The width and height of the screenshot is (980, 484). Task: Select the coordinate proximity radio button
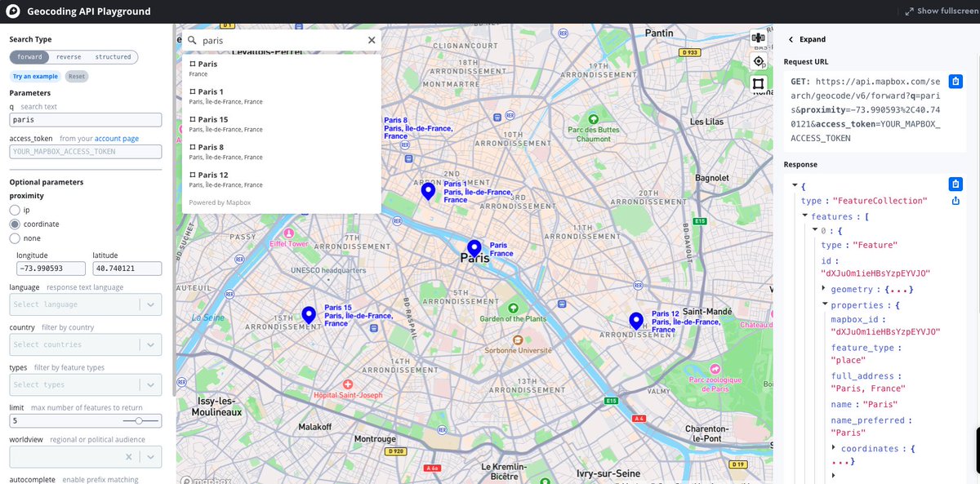pyautogui.click(x=14, y=224)
